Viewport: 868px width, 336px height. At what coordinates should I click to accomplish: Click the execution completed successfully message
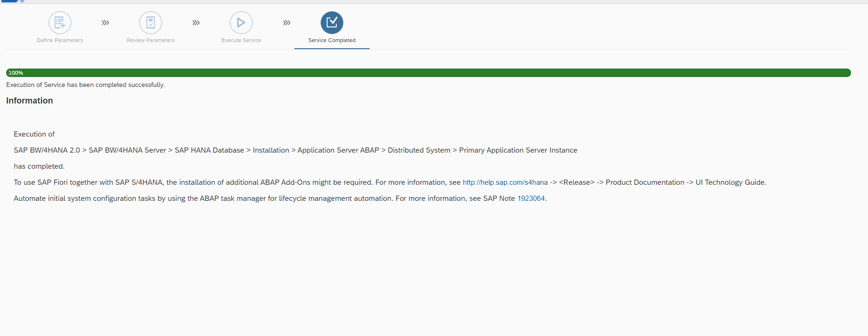click(85, 85)
